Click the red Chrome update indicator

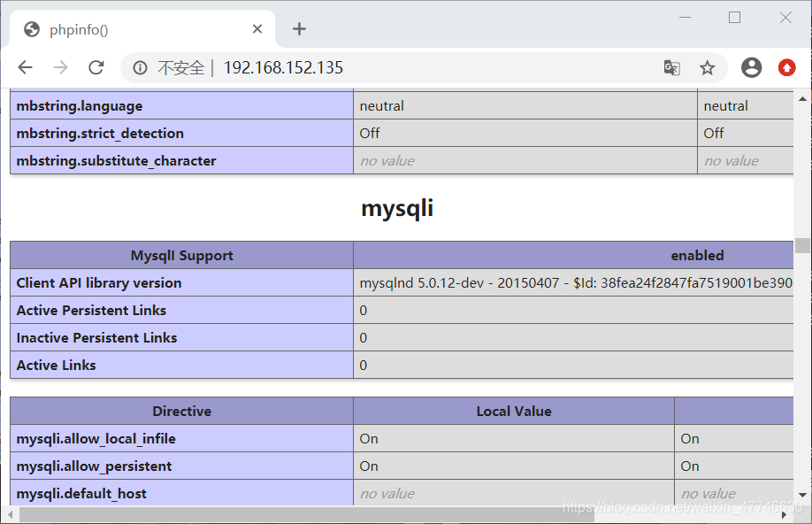pos(786,67)
